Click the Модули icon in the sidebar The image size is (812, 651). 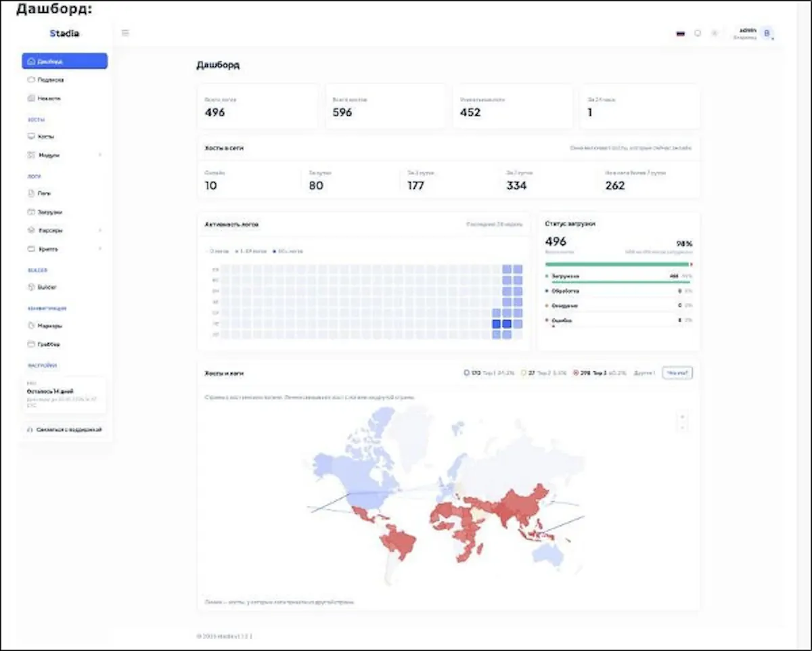[30, 155]
